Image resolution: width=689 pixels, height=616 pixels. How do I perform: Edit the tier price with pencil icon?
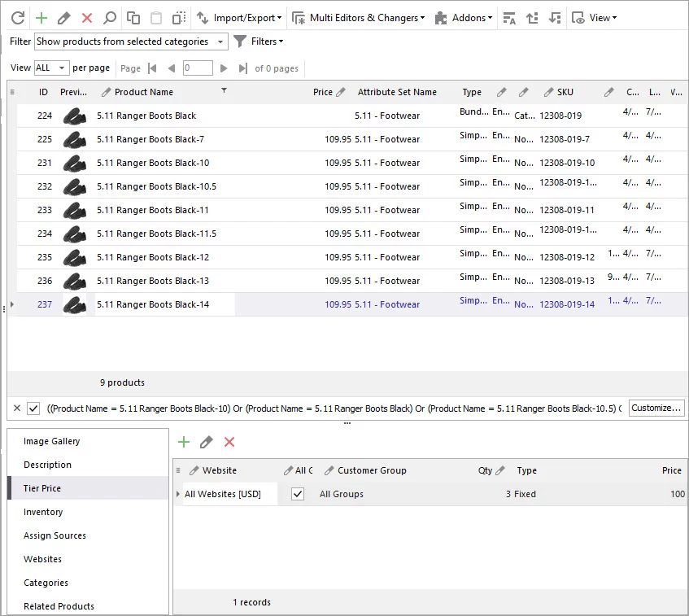206,442
